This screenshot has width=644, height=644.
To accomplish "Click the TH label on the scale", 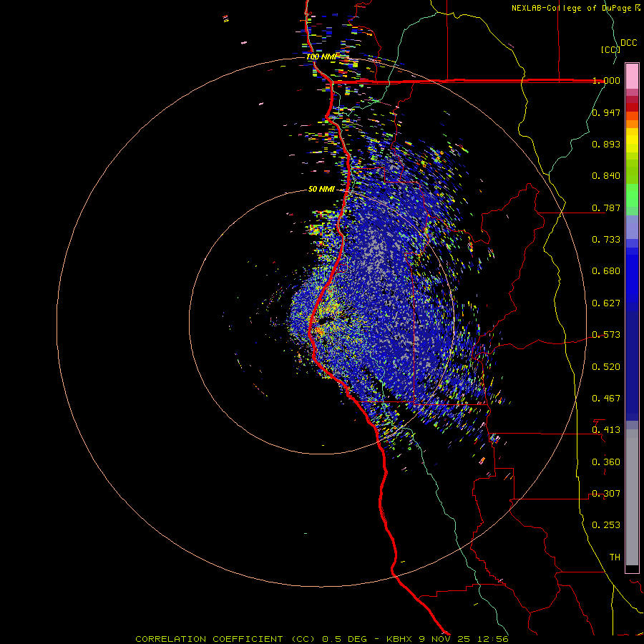I will tap(615, 557).
